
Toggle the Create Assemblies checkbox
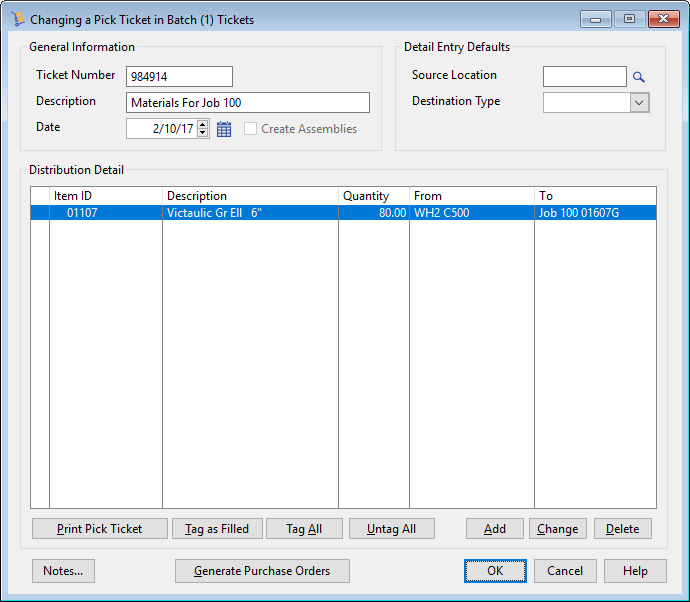pos(250,129)
